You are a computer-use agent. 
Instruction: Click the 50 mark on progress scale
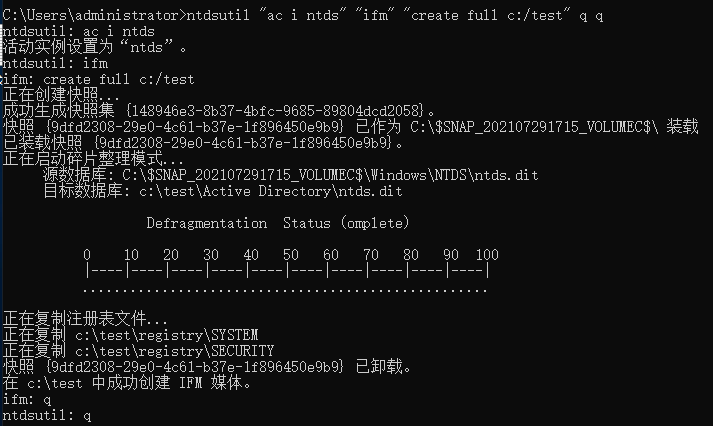[290, 255]
